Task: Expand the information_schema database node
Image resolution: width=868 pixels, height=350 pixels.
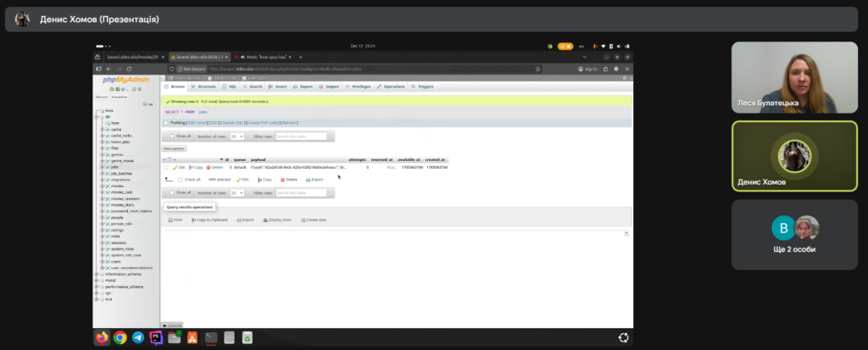Action: (97, 275)
